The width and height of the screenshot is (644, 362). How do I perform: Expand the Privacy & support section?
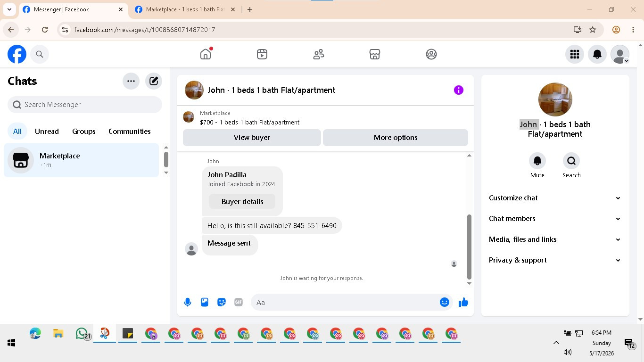(x=555, y=260)
